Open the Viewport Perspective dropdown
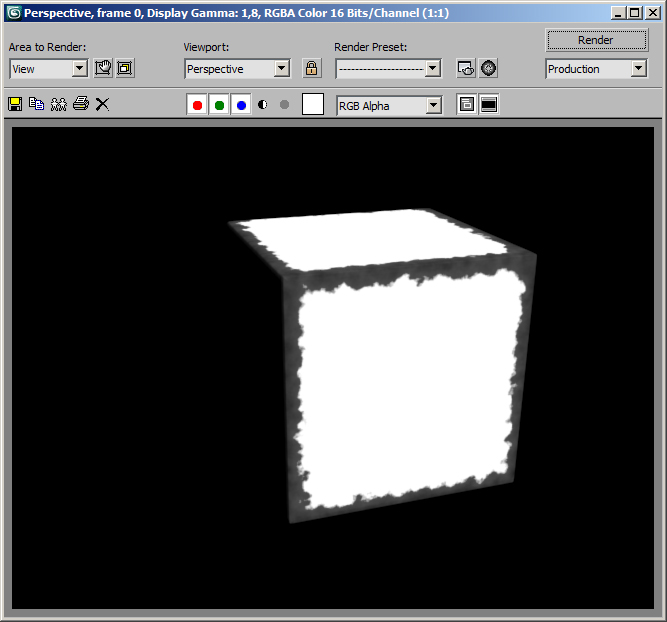Image resolution: width=667 pixels, height=622 pixels. (x=237, y=68)
